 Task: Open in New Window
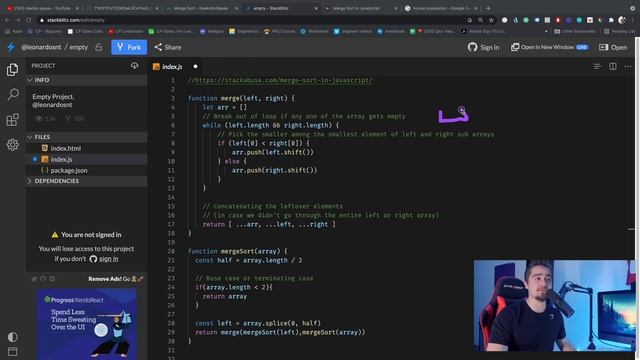pos(549,47)
